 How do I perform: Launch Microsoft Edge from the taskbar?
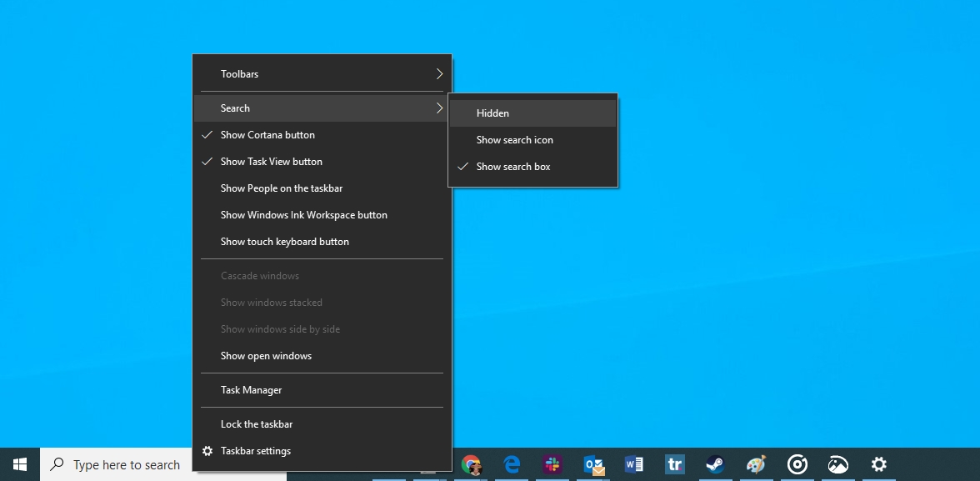[x=512, y=464]
